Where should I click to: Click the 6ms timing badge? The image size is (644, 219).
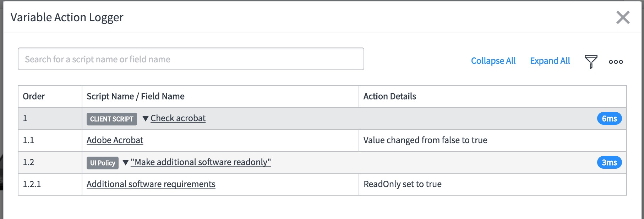click(609, 119)
